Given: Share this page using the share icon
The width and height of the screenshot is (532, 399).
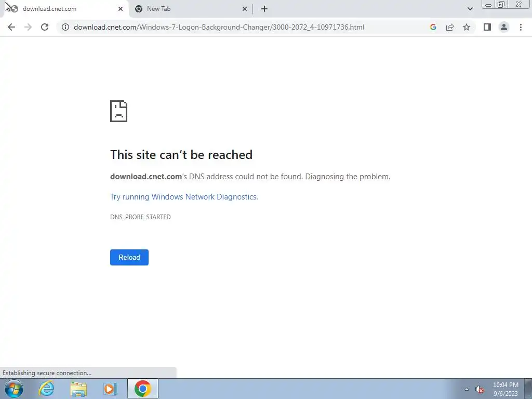Looking at the screenshot, I should point(450,27).
